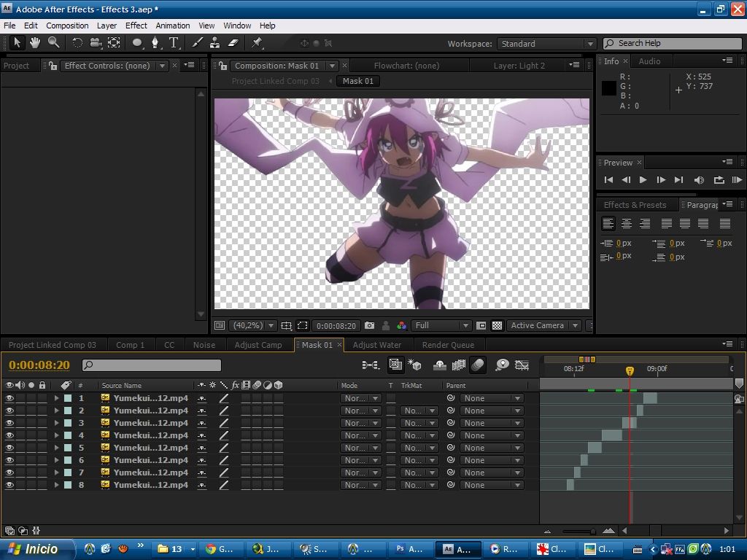The width and height of the screenshot is (747, 560).
Task: Hide layer 1 using its eye icon
Action: click(9, 398)
